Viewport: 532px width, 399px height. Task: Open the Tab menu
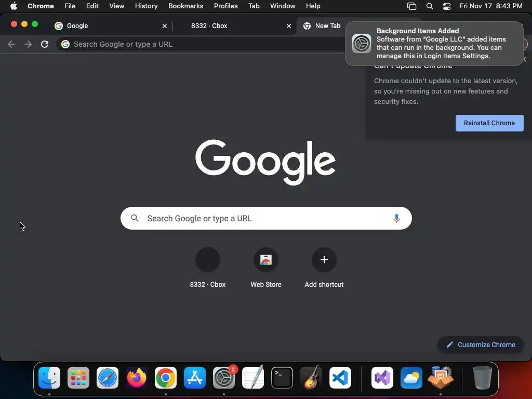pos(254,6)
